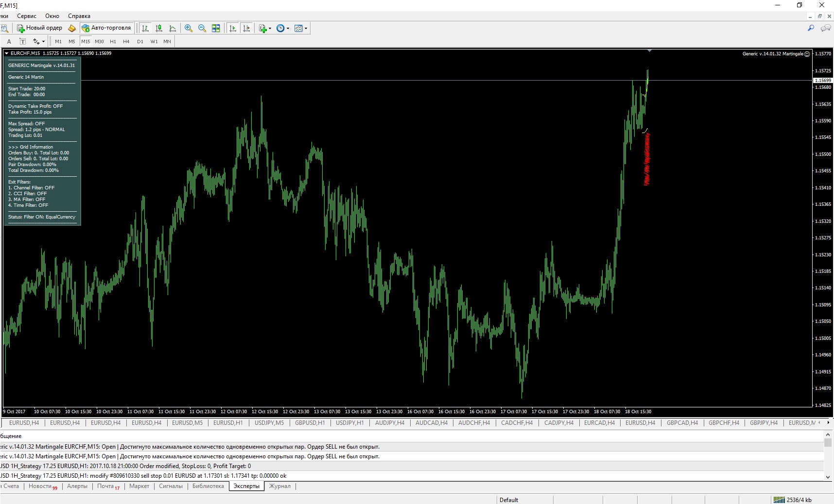Image resolution: width=834 pixels, height=504 pixels.
Task: Open the Алерты terminal tab
Action: (77, 486)
